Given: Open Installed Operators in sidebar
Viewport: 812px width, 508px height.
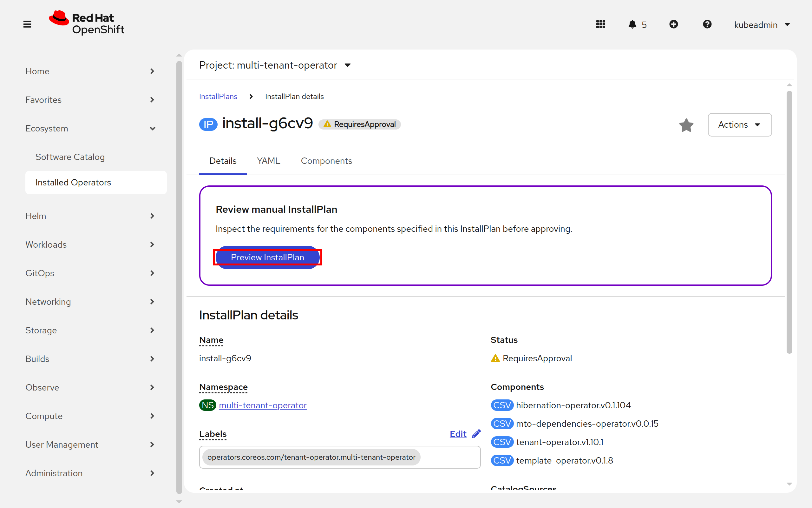Looking at the screenshot, I should click(x=96, y=182).
